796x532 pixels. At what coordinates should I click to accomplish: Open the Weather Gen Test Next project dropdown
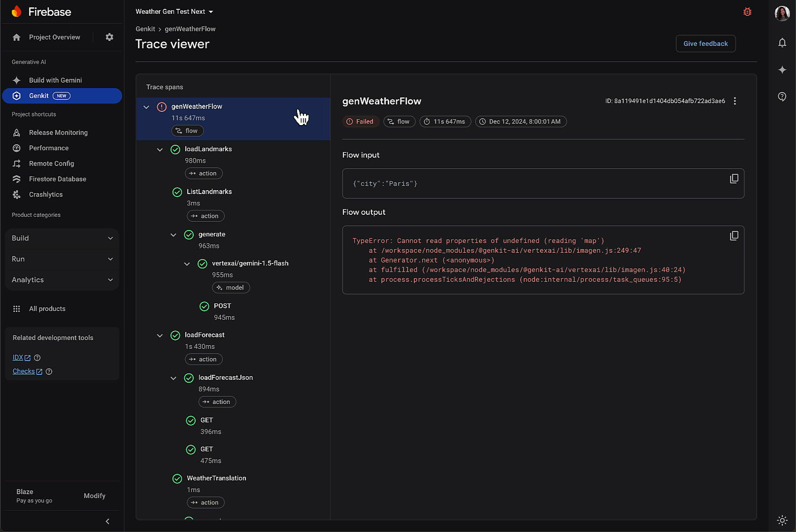click(174, 12)
